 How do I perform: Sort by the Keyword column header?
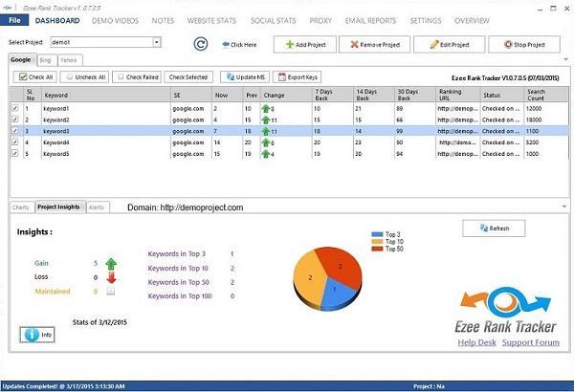106,95
